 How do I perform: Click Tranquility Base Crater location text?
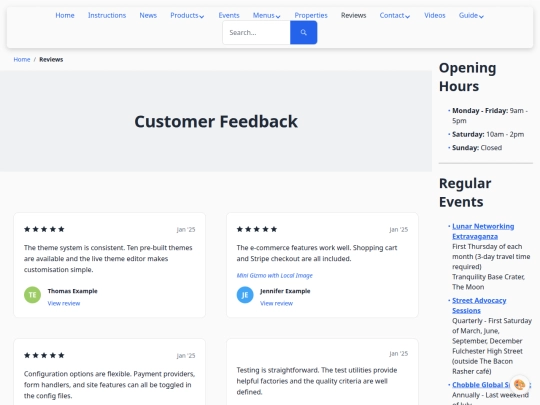pyautogui.click(x=488, y=282)
